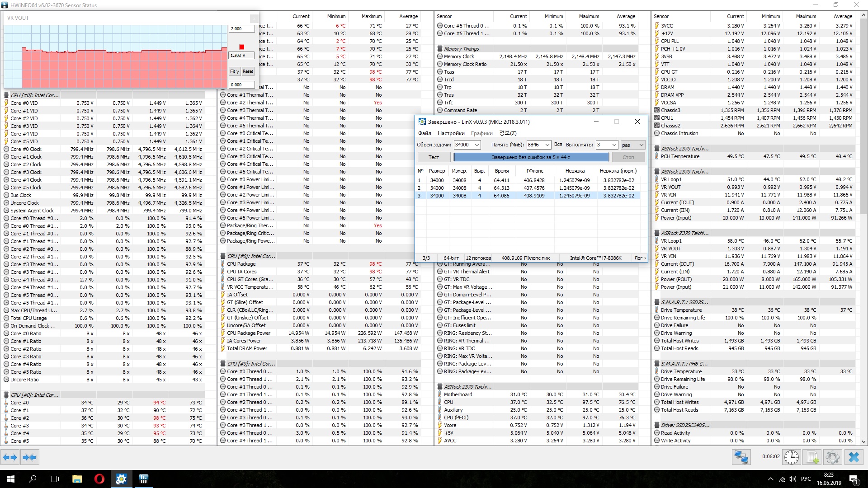Screen dimensions: 868x488
Task: Start logging with the sheet plus icon
Action: (812, 457)
